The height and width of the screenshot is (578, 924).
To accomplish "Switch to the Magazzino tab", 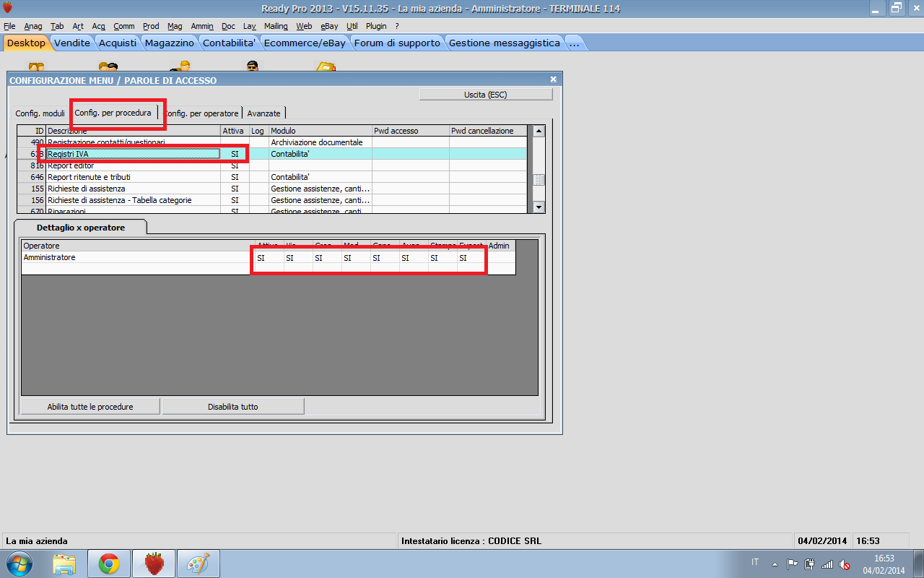I will point(170,43).
